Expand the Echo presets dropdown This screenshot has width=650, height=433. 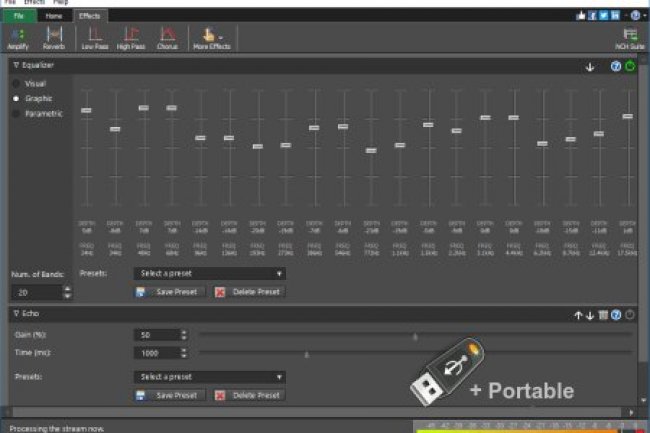(x=209, y=377)
